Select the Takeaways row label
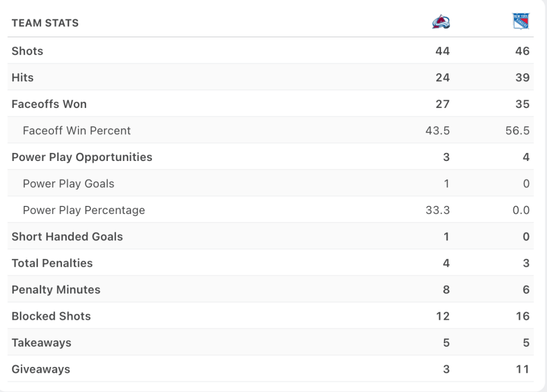Image resolution: width=547 pixels, height=392 pixels. coord(41,343)
